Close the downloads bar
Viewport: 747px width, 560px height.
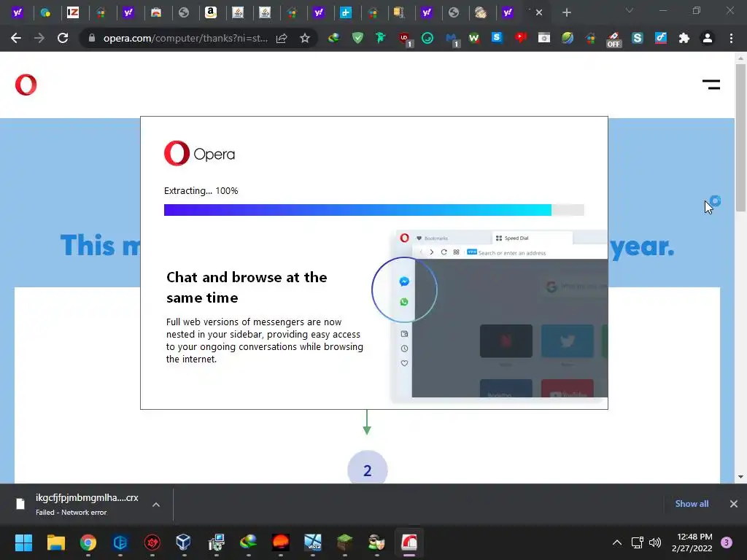[734, 504]
